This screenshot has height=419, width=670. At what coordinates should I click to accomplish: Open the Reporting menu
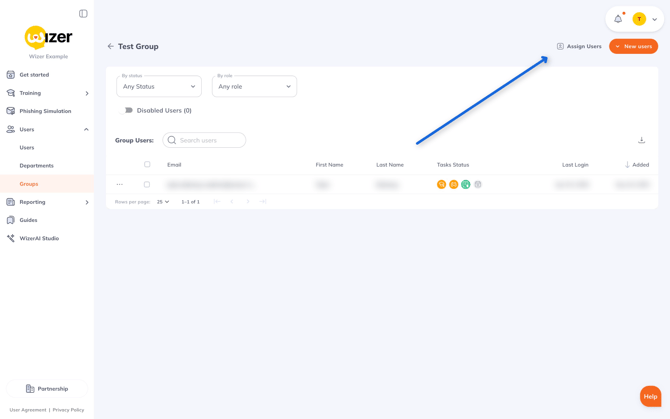(32, 202)
